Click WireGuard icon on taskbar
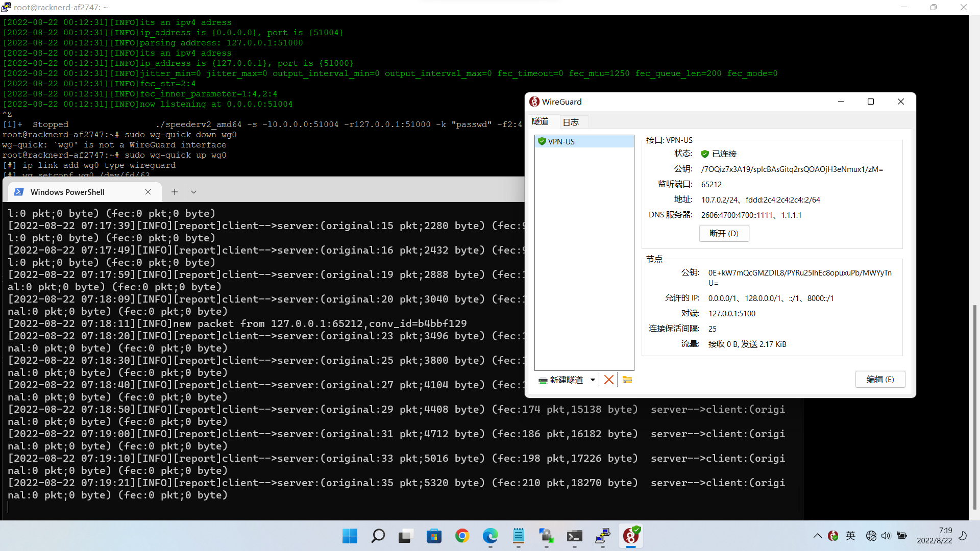The height and width of the screenshot is (551, 980). point(631,536)
